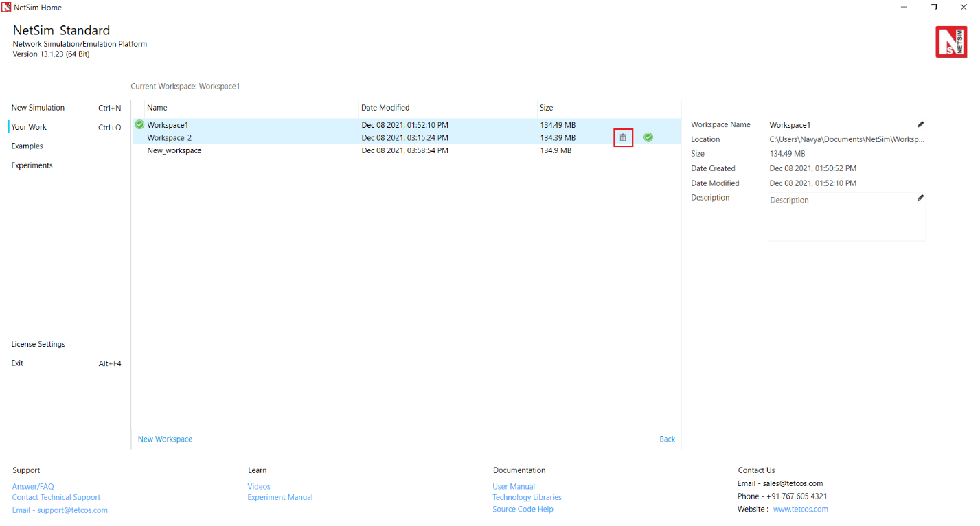980x526 pixels.
Task: Click Current Workspace: Workspace1 label
Action: click(x=185, y=87)
